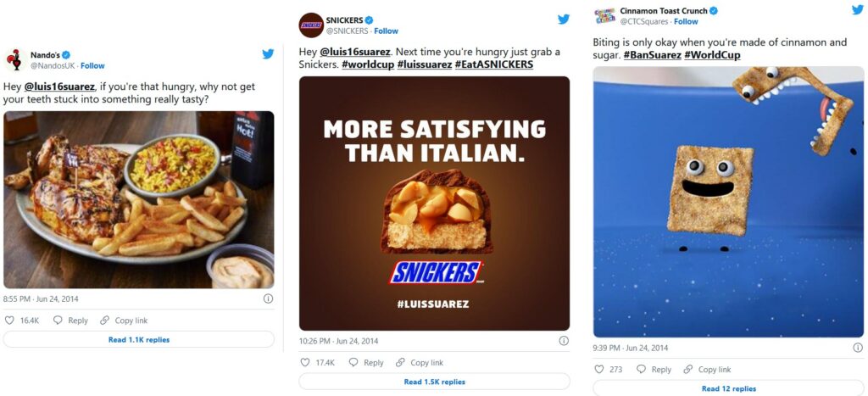Reply to the Cinnamon Toast Crunch tweet
The image size is (868, 396).
(653, 370)
